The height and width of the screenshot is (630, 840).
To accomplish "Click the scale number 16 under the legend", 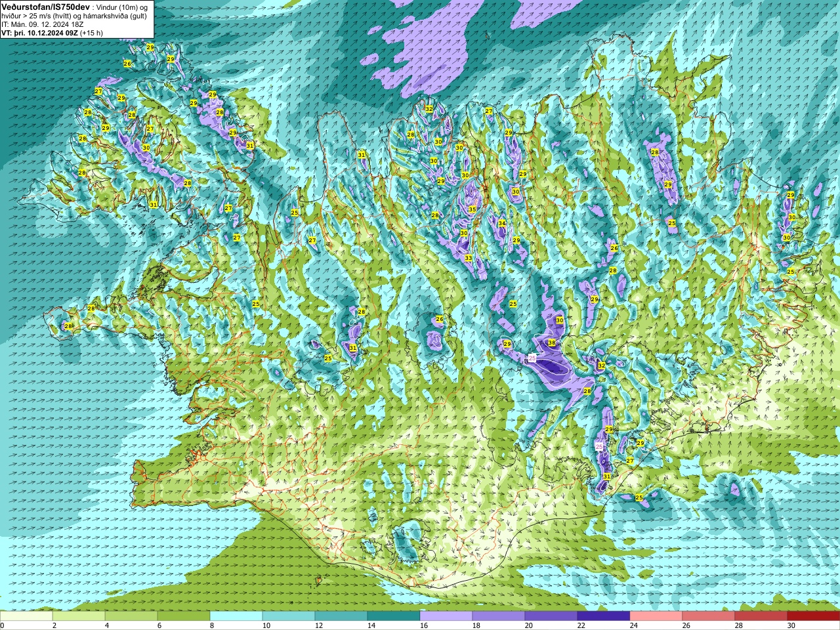I will (x=423, y=625).
